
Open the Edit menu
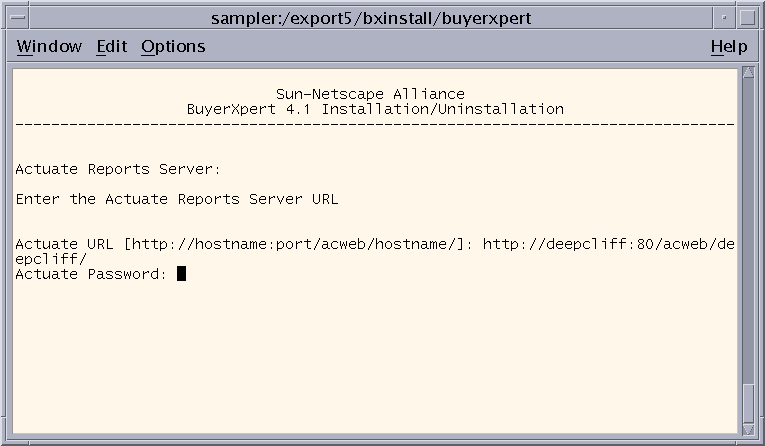pos(112,47)
